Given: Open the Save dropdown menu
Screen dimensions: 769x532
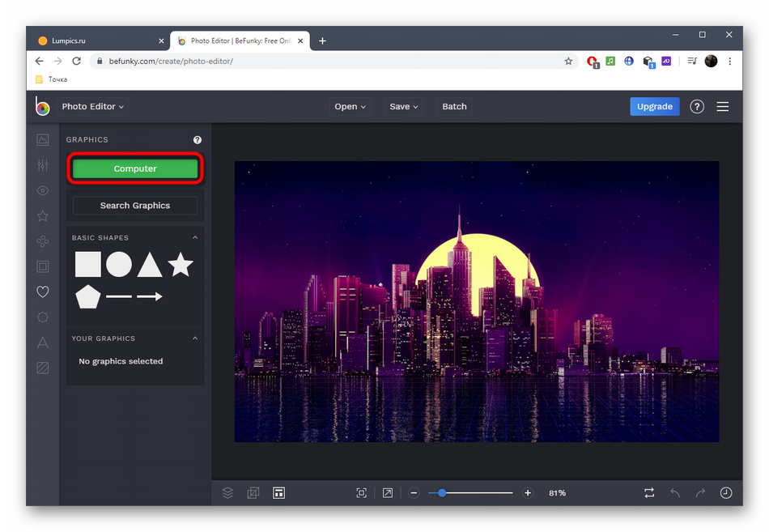Looking at the screenshot, I should 403,106.
